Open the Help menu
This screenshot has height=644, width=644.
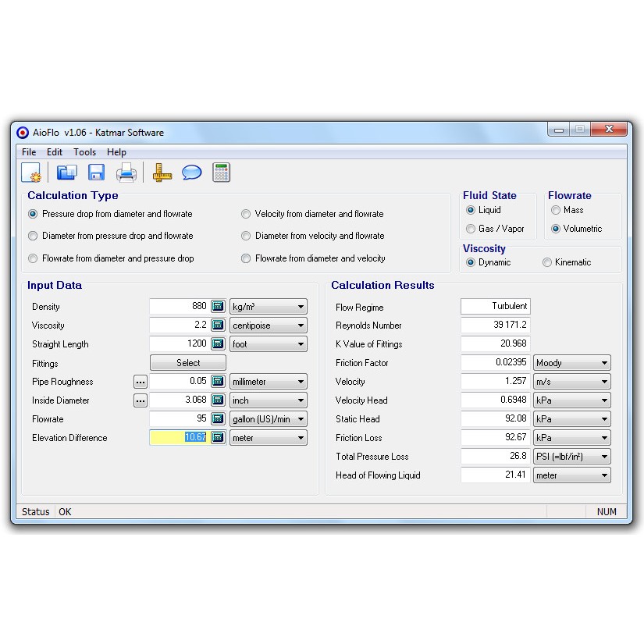pyautogui.click(x=116, y=152)
